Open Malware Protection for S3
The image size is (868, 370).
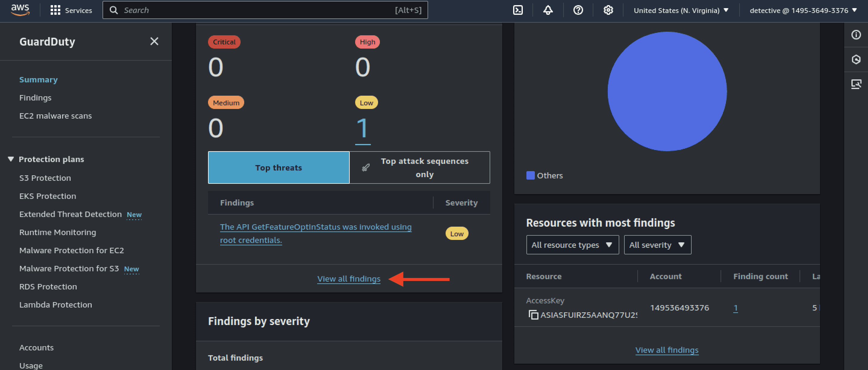[x=69, y=269]
